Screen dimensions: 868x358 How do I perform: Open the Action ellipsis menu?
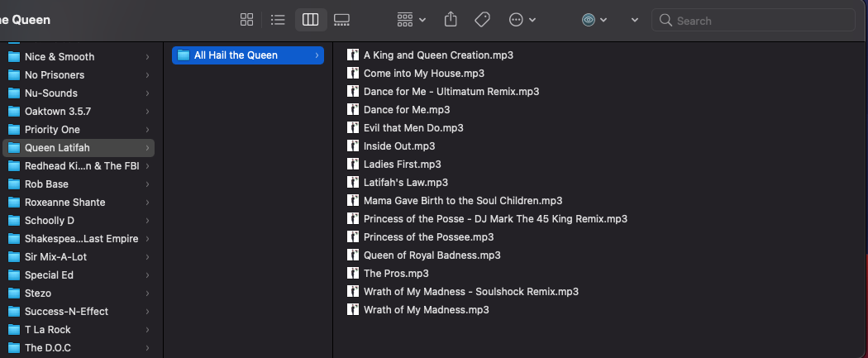point(522,20)
